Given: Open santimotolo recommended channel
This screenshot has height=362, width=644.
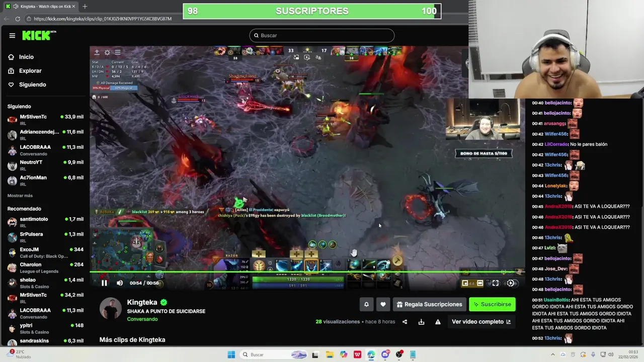Looking at the screenshot, I should pyautogui.click(x=45, y=222).
